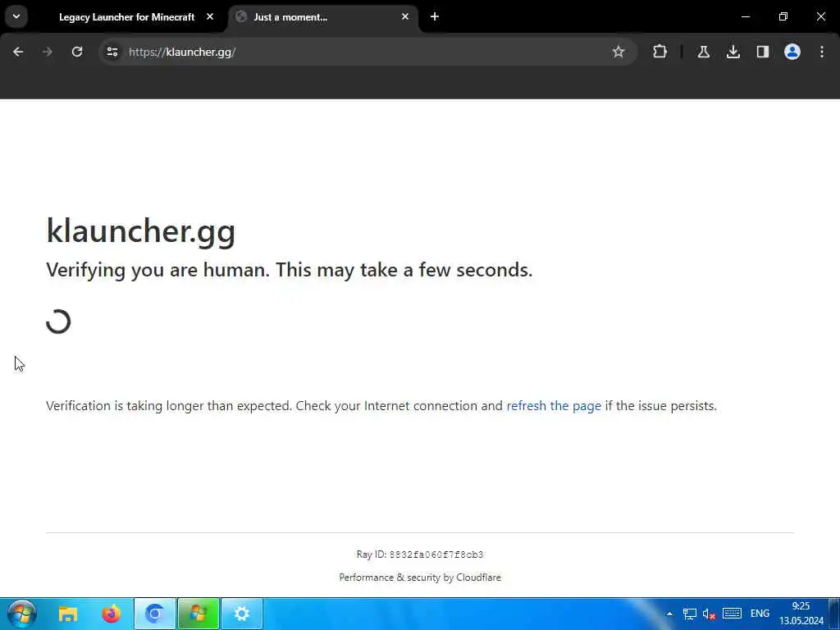Open the gear settings taskbar app

click(x=242, y=614)
